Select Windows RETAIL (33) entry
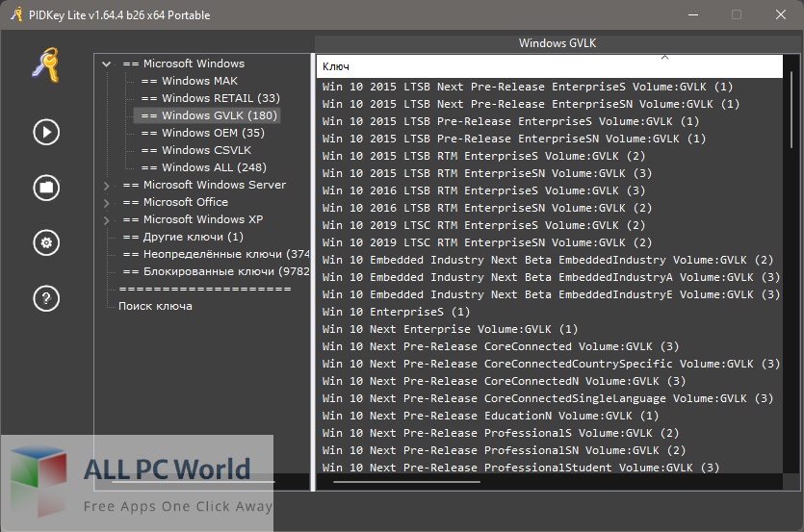Viewport: 804px width, 532px height. tap(210, 98)
